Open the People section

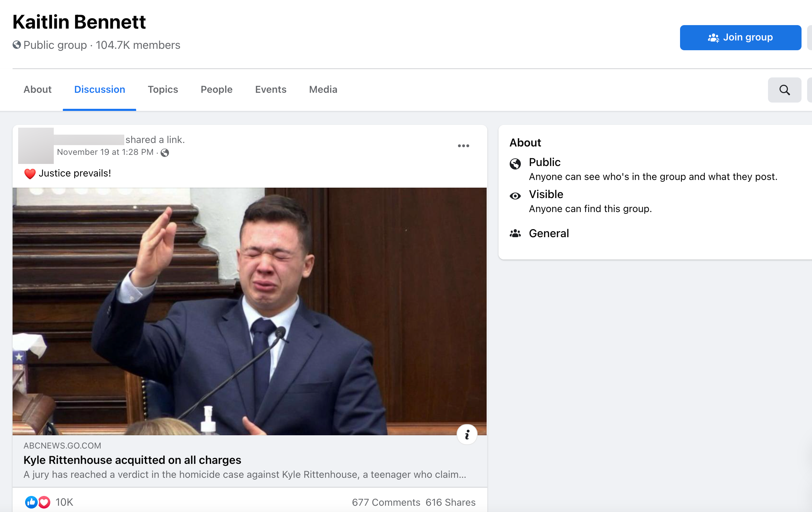(216, 89)
